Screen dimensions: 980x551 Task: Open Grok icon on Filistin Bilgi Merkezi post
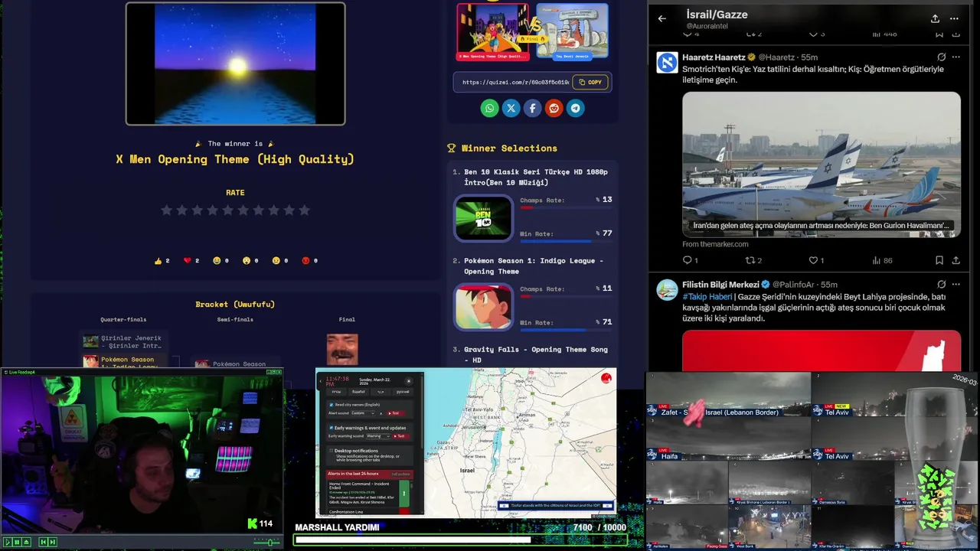point(941,284)
